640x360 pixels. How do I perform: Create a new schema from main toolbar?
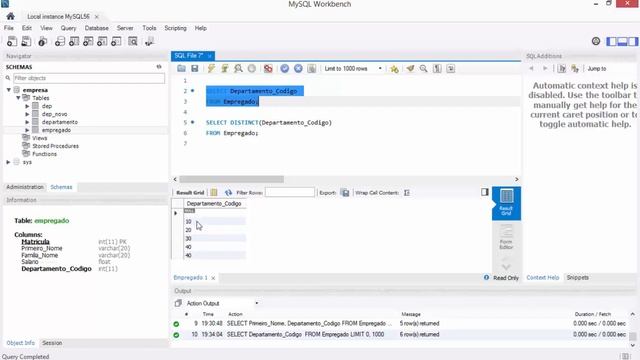tap(60, 41)
